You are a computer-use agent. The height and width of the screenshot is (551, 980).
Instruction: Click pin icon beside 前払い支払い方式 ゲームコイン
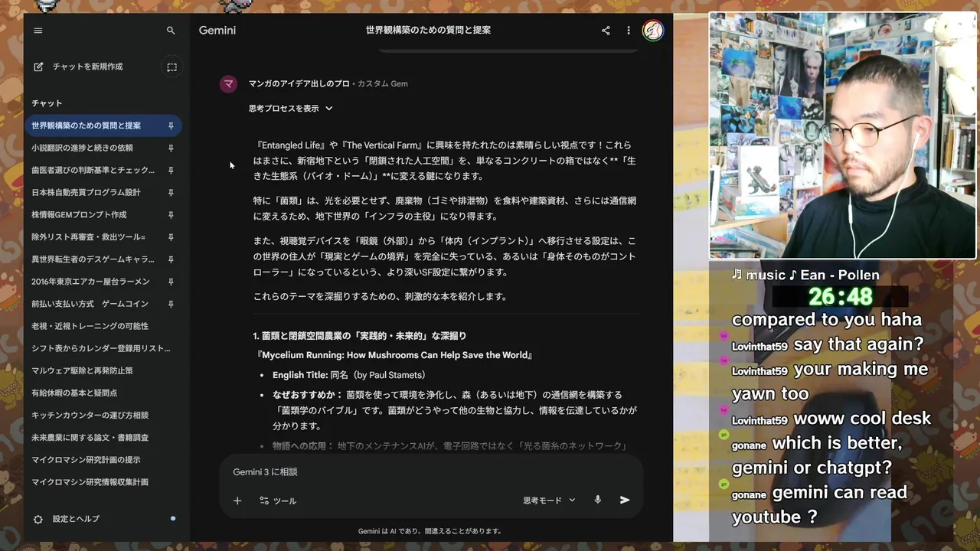tap(171, 304)
